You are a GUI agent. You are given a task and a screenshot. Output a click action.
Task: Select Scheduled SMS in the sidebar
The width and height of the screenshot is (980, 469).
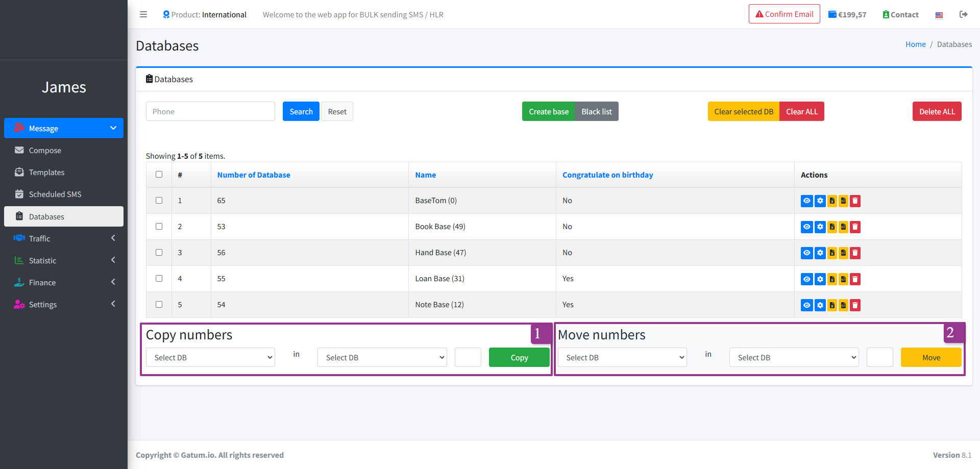coord(54,194)
